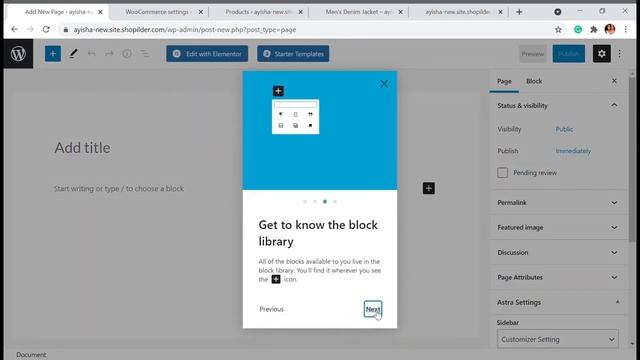
Task: Expand the Featured image section
Action: (x=614, y=227)
